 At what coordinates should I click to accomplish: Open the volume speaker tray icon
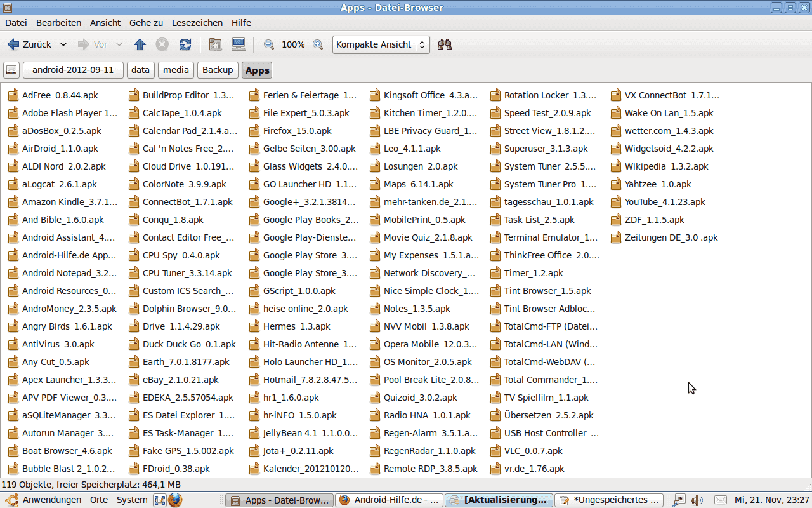tap(697, 500)
